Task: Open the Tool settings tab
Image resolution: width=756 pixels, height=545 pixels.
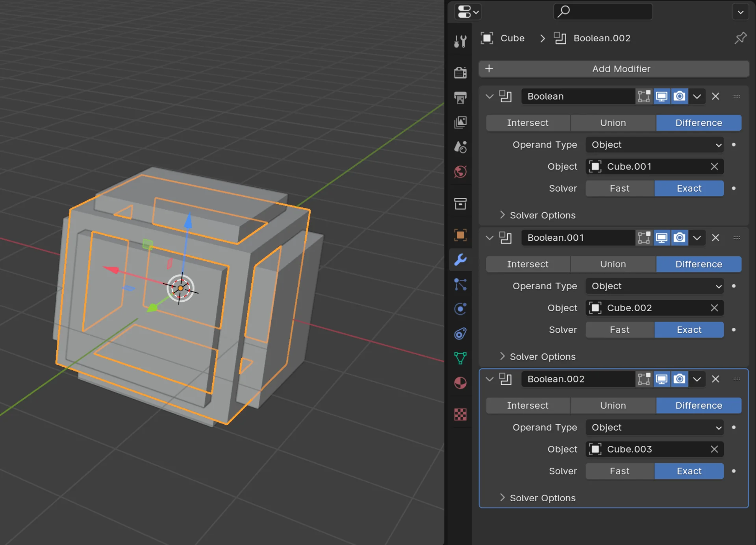Action: pyautogui.click(x=460, y=41)
